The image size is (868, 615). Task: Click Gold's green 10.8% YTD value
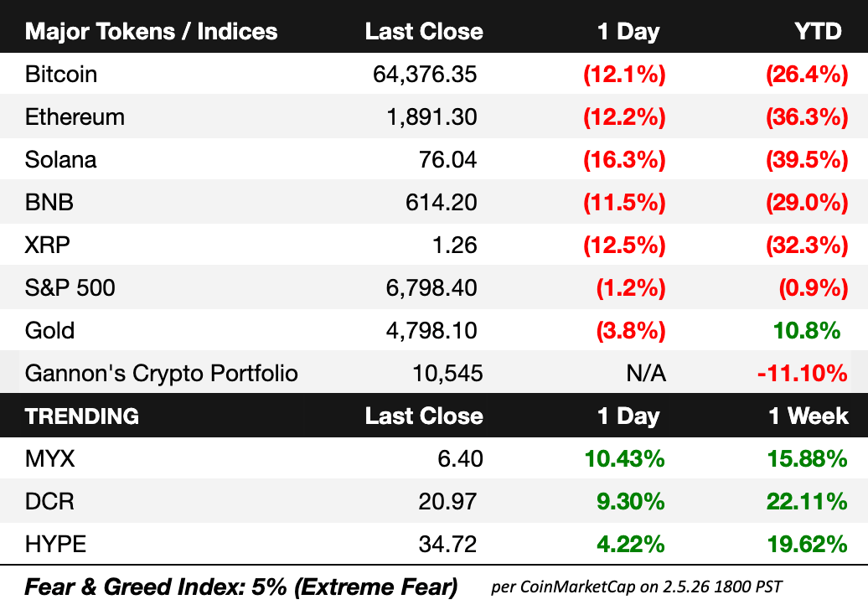pos(807,331)
